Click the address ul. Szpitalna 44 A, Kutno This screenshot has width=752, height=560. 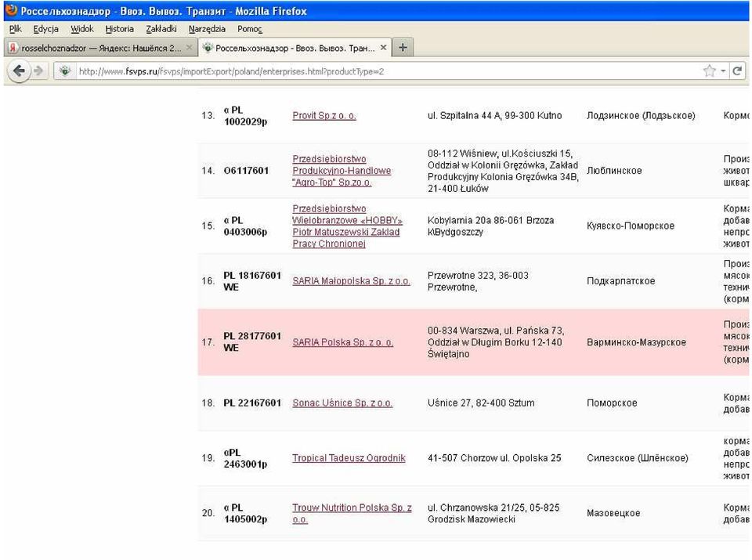[x=494, y=116]
